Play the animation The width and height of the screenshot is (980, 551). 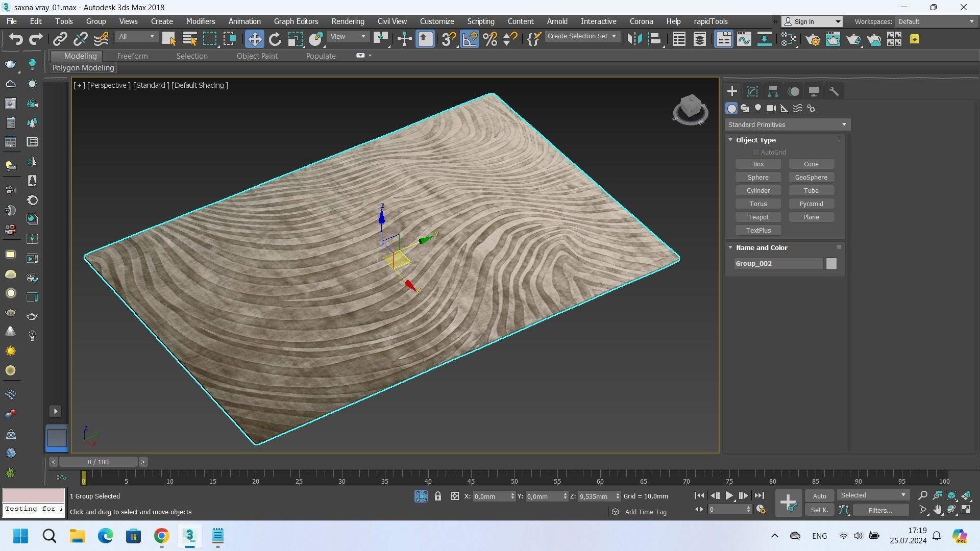[x=729, y=495]
